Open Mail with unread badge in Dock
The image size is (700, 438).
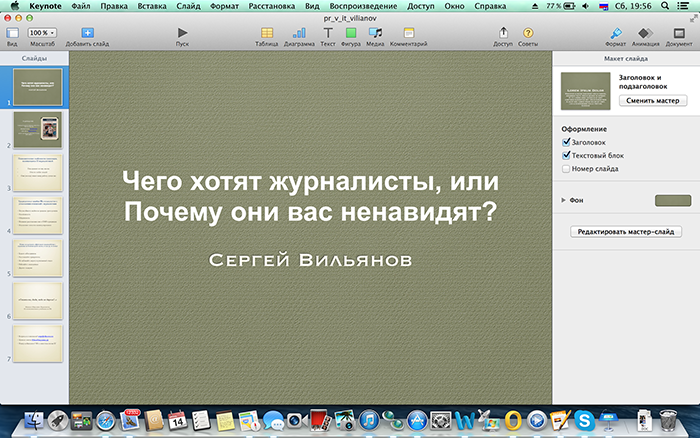(x=130, y=420)
